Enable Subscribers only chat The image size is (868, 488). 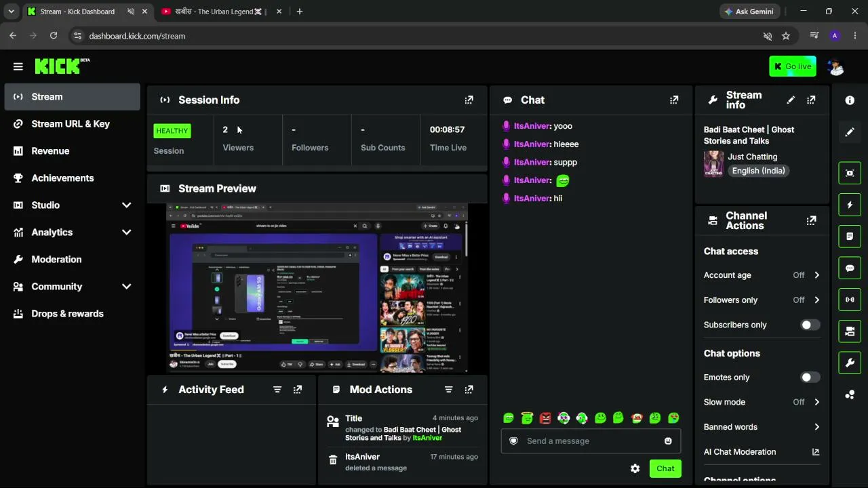click(x=810, y=325)
